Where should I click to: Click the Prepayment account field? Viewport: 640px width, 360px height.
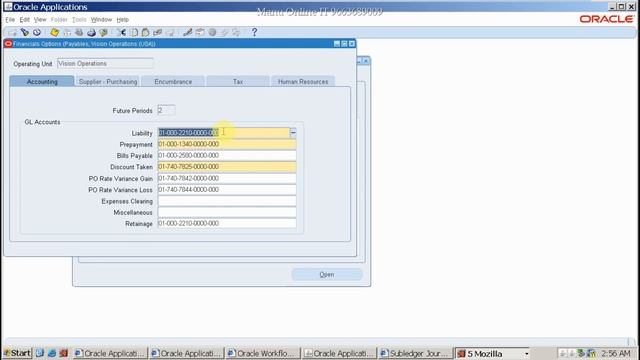227,144
